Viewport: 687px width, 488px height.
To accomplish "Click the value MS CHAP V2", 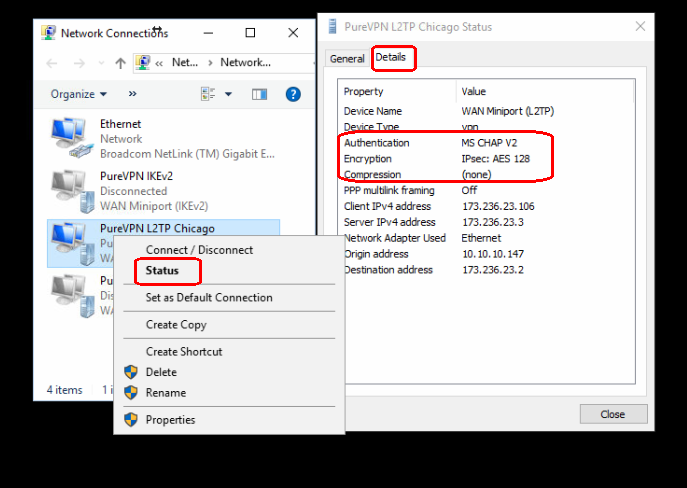I will click(x=489, y=143).
